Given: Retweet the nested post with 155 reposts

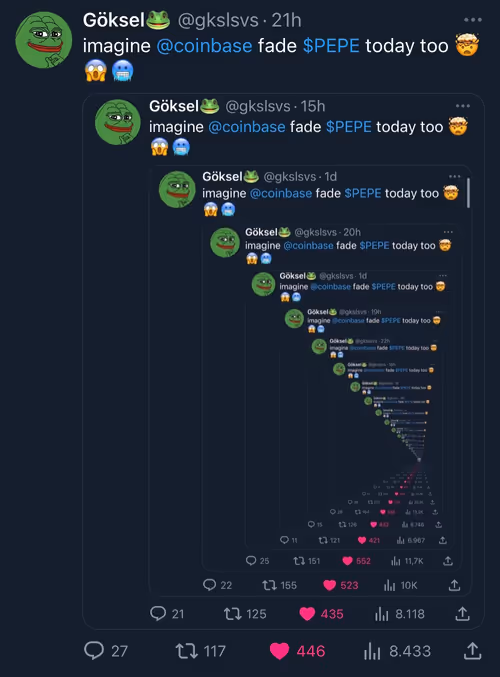Looking at the screenshot, I should 269,585.
